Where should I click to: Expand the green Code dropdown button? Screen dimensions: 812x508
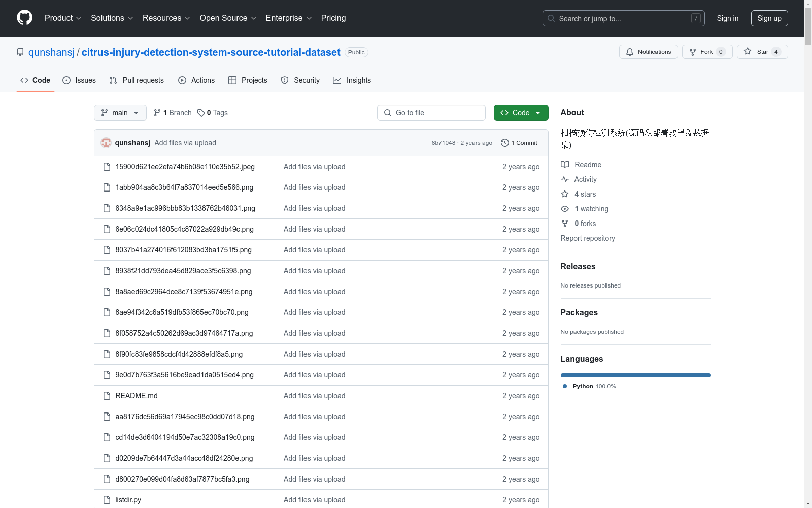pos(521,113)
